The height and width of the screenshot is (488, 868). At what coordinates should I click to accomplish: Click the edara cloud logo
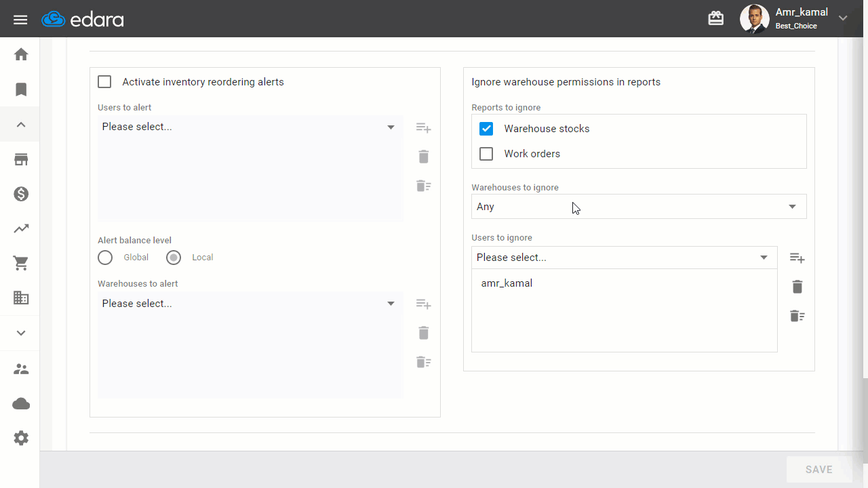[83, 19]
